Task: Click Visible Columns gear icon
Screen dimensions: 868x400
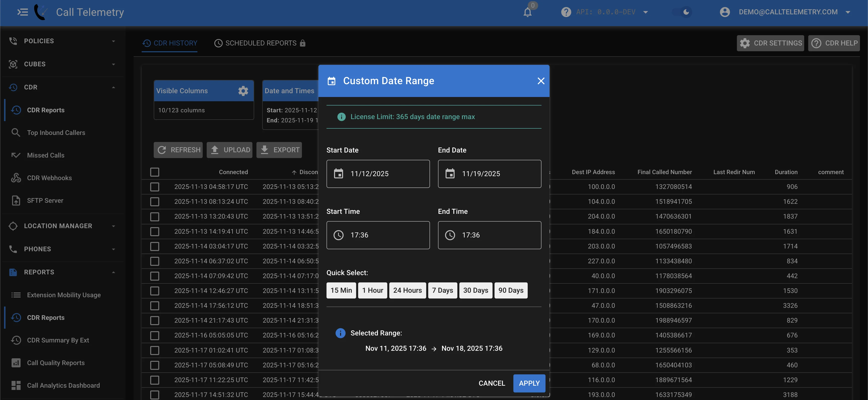Action: pyautogui.click(x=243, y=91)
